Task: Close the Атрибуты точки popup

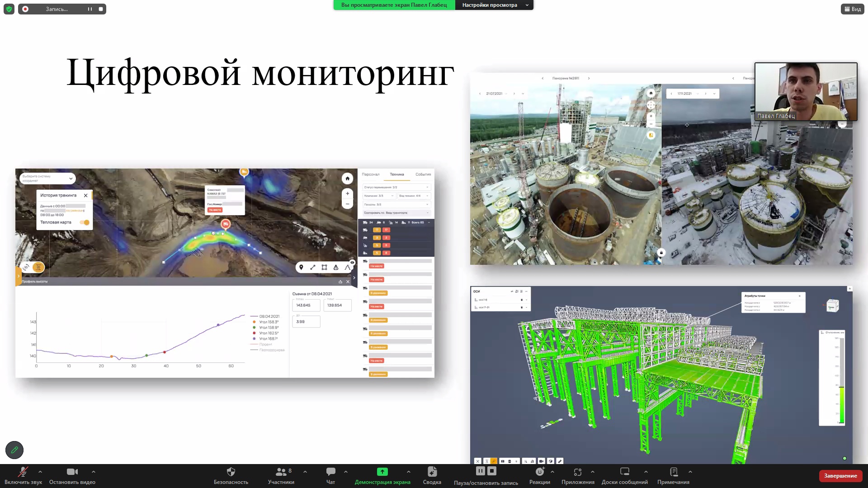Action: (799, 296)
